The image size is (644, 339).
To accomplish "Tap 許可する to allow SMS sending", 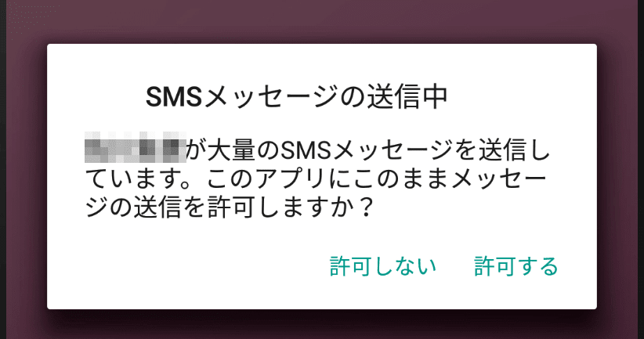I will pyautogui.click(x=516, y=266).
